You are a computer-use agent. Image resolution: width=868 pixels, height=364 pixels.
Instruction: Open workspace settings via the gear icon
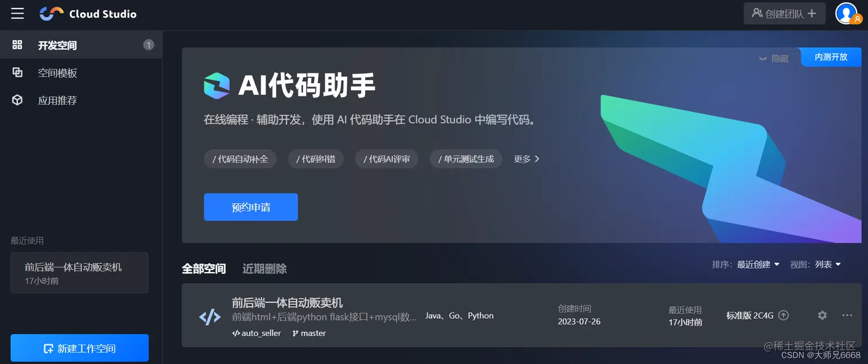coord(822,315)
